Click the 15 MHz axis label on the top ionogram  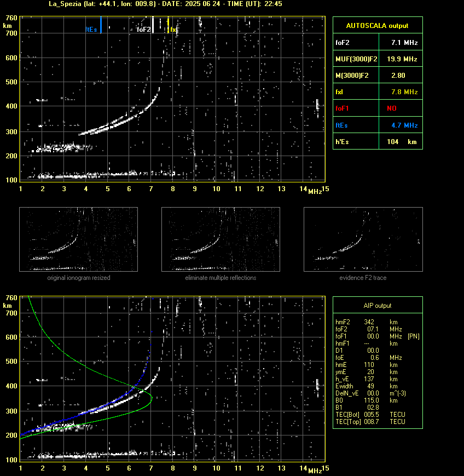click(325, 189)
